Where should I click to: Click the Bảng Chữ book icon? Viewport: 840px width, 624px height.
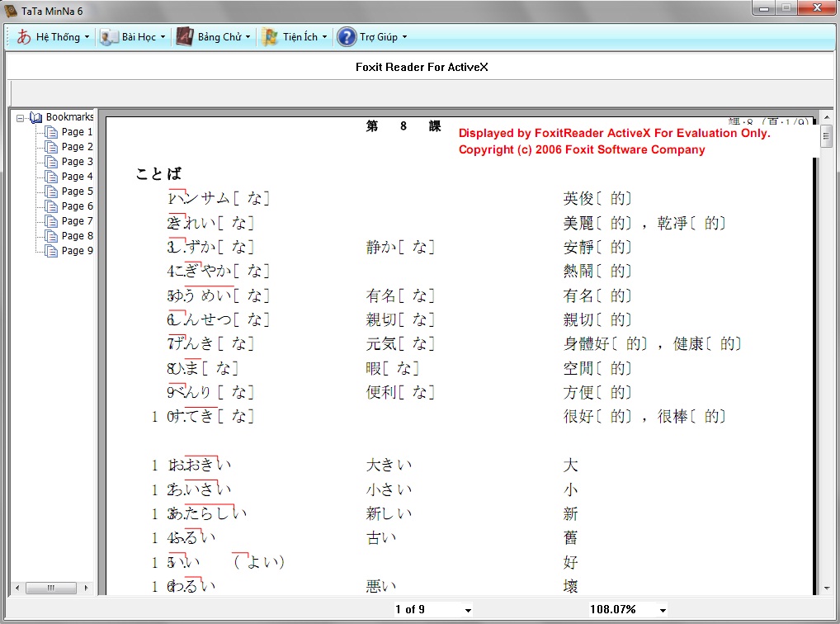pyautogui.click(x=185, y=37)
